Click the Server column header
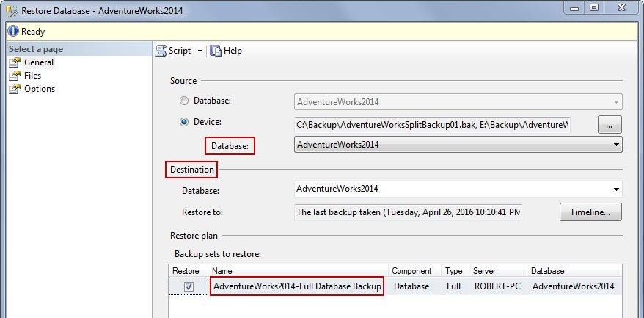 tap(498, 271)
